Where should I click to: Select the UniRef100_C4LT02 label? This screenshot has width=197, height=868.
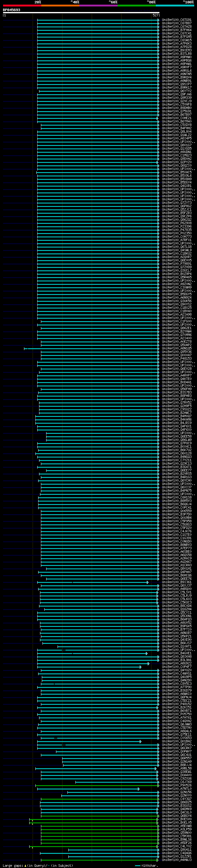tap(176, 846)
